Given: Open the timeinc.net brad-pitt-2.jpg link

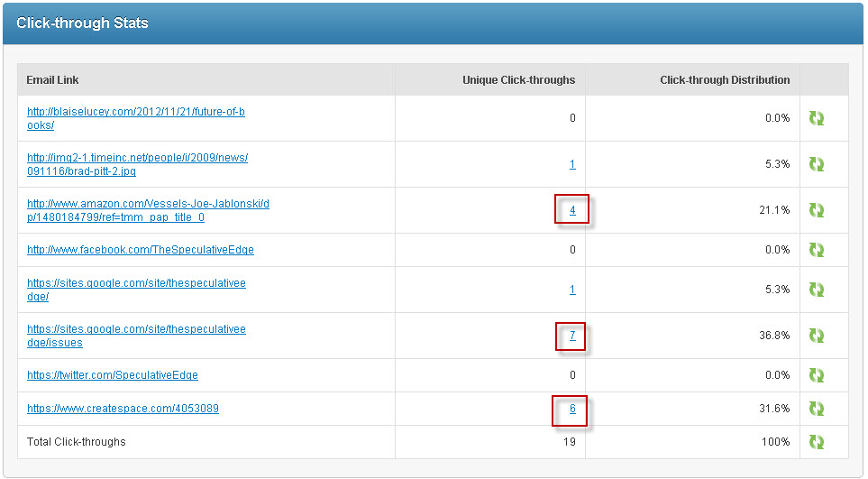Looking at the screenshot, I should [137, 164].
